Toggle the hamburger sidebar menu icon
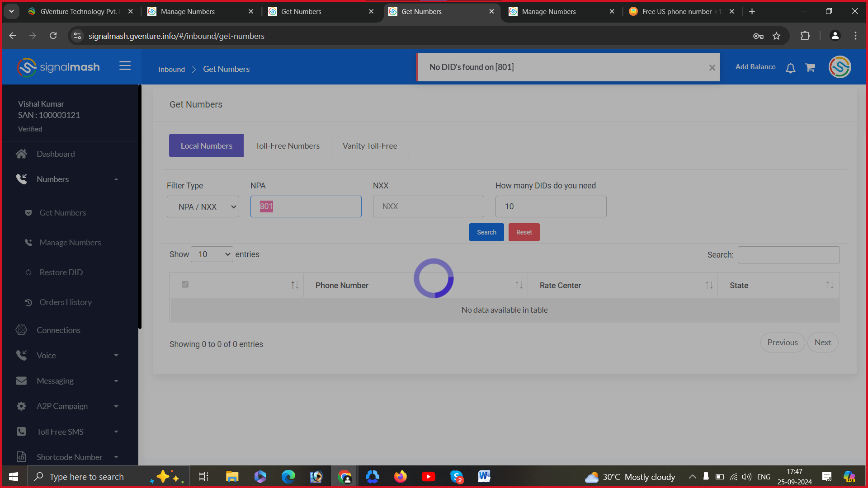This screenshot has width=868, height=488. tap(125, 66)
